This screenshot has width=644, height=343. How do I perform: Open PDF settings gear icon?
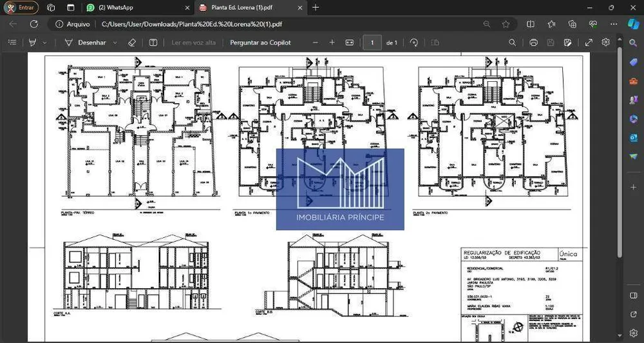[x=605, y=42]
